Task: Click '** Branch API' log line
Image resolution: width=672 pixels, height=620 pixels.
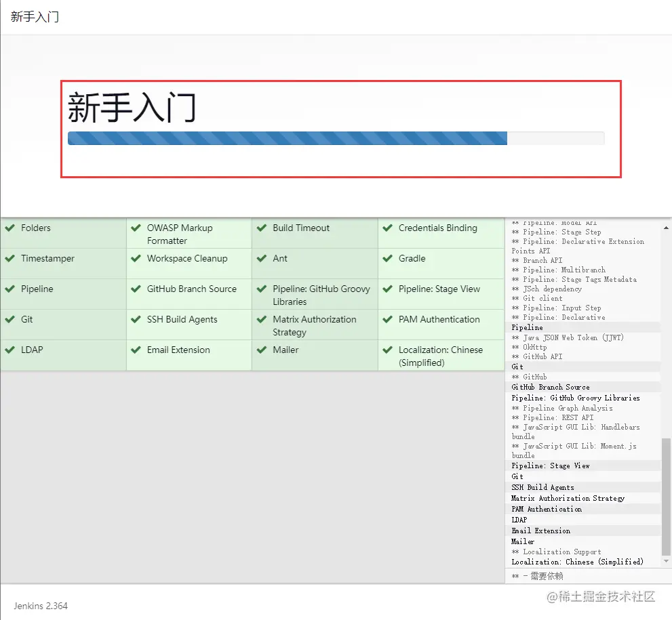Action: click(537, 260)
